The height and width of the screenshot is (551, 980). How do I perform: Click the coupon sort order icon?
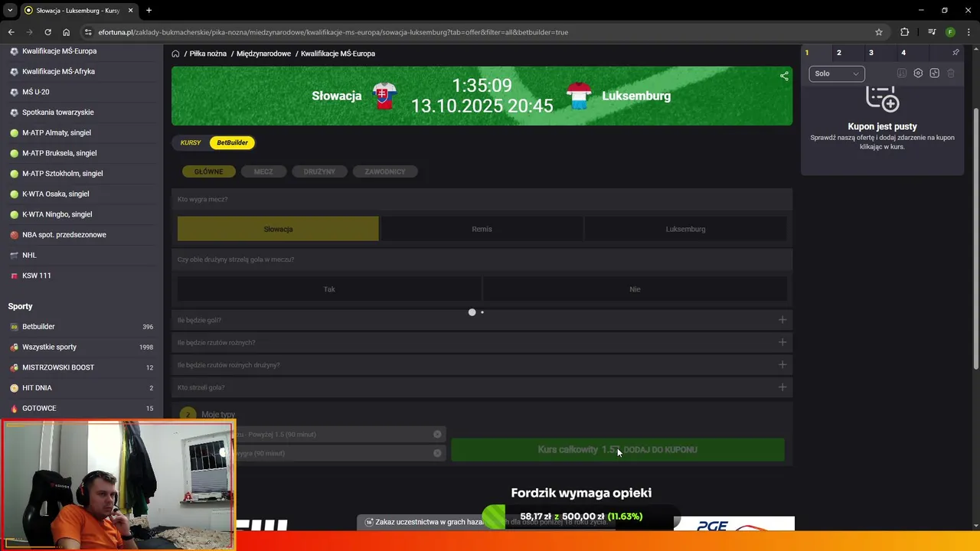tap(902, 73)
